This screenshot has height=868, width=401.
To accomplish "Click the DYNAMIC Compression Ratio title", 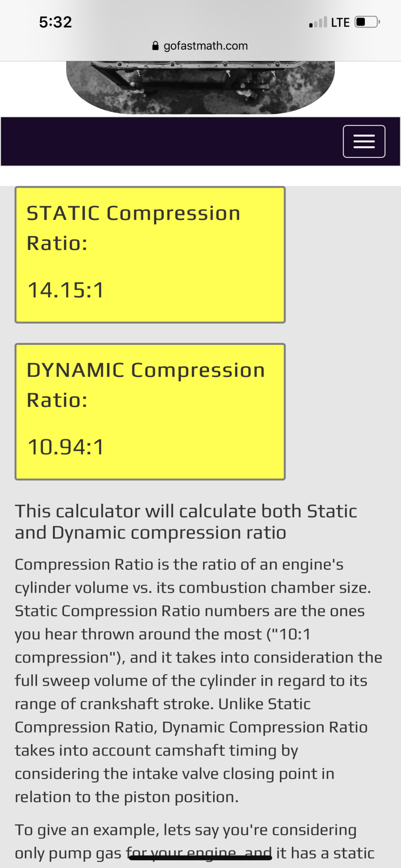I will (146, 385).
